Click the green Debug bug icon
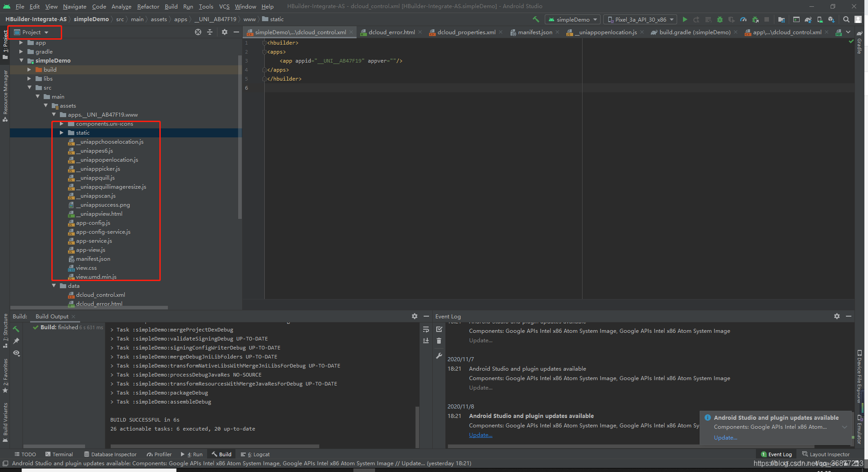 [720, 19]
